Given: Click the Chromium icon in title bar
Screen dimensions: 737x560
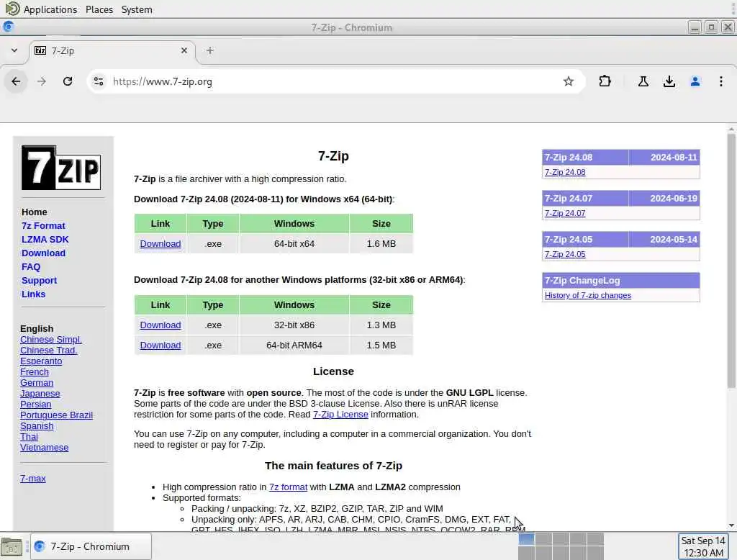Looking at the screenshot, I should pos(8,27).
